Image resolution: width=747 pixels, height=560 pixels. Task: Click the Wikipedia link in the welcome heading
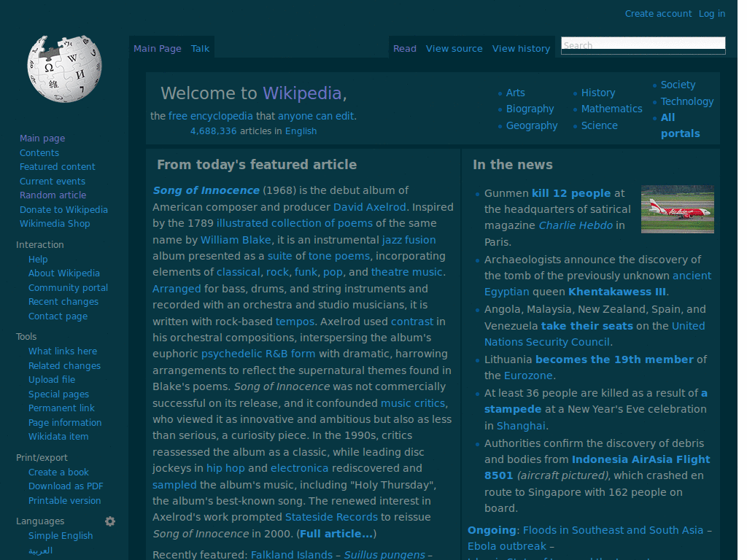coord(302,93)
